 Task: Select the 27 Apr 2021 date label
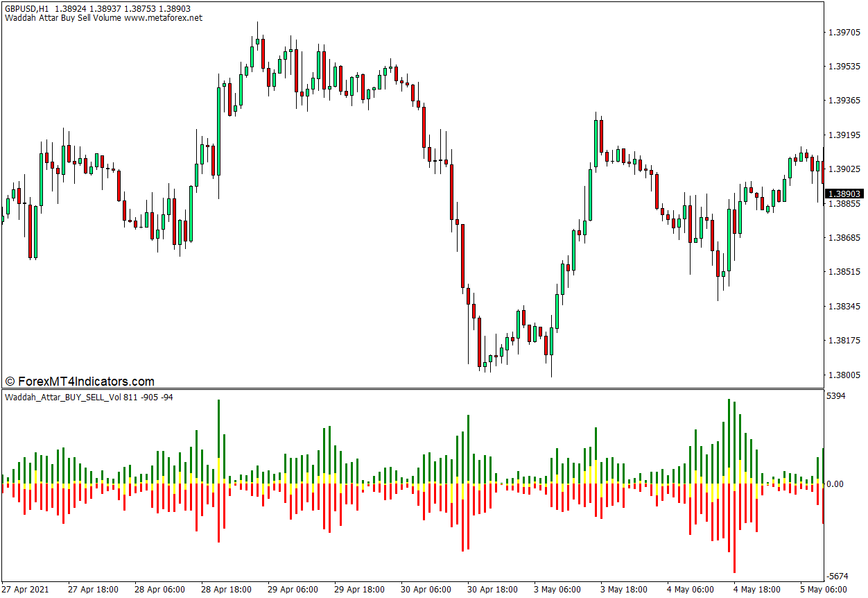26,590
